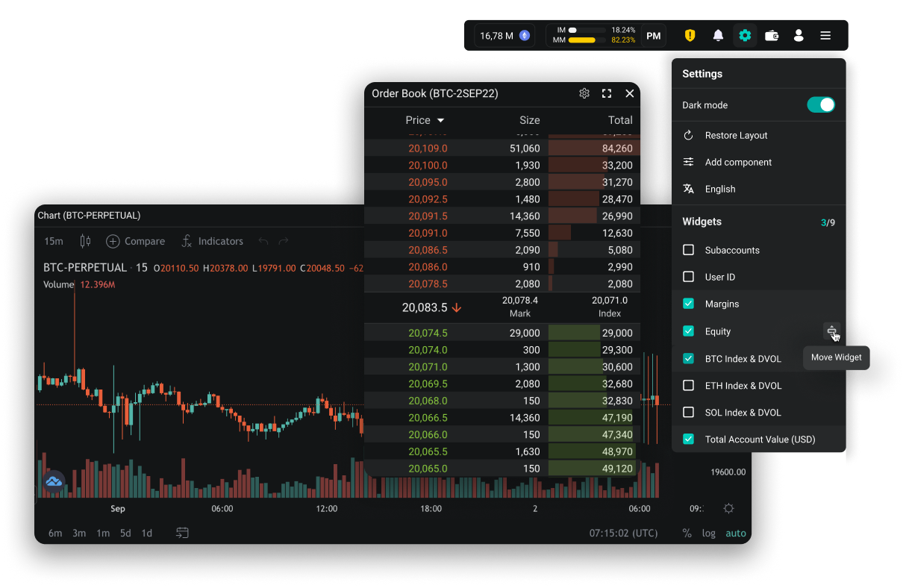Undo the last chart action
The width and height of the screenshot is (906, 588).
click(x=263, y=241)
